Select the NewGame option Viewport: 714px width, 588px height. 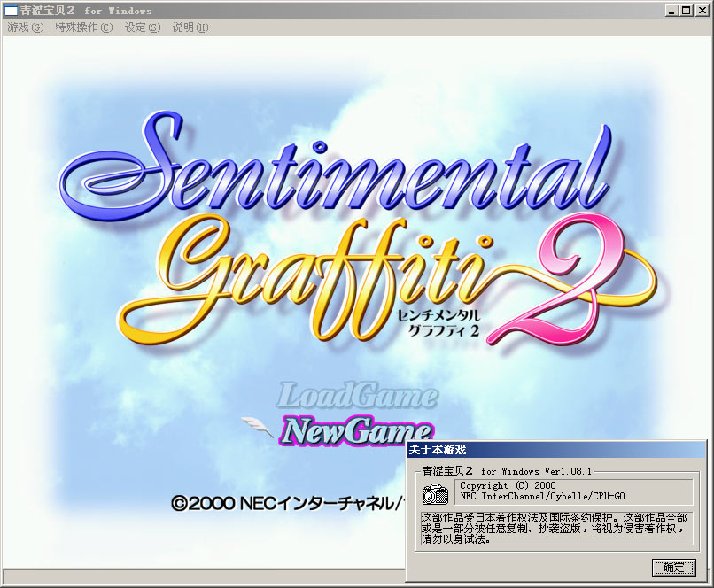[x=356, y=432]
